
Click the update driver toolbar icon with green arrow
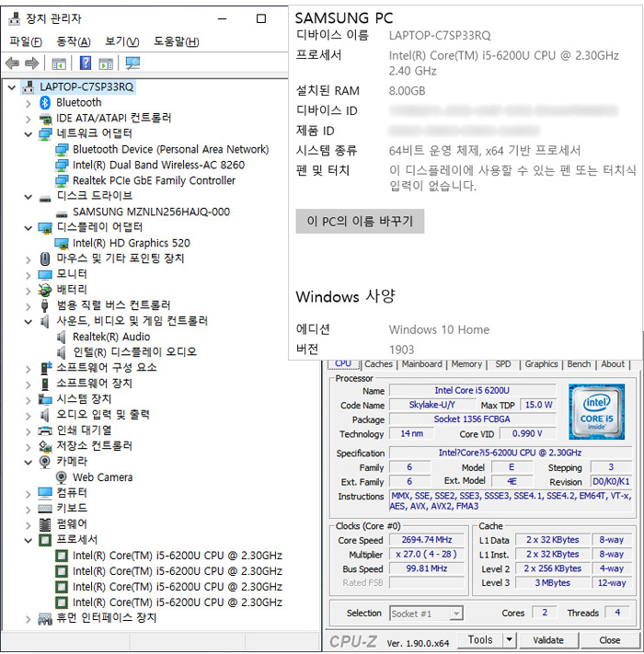pyautogui.click(x=106, y=63)
